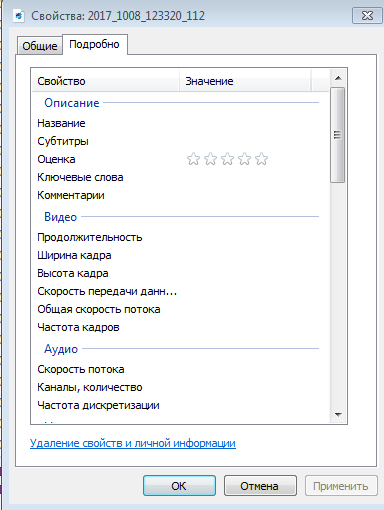The image size is (384, 510).
Task: Set rating to the fifth star
Action: (261, 159)
